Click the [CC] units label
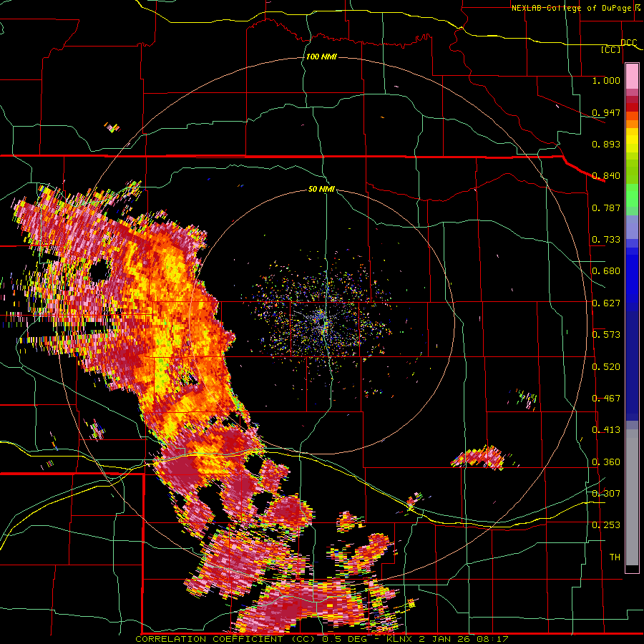Image resolution: width=644 pixels, height=644 pixels. 611,49
